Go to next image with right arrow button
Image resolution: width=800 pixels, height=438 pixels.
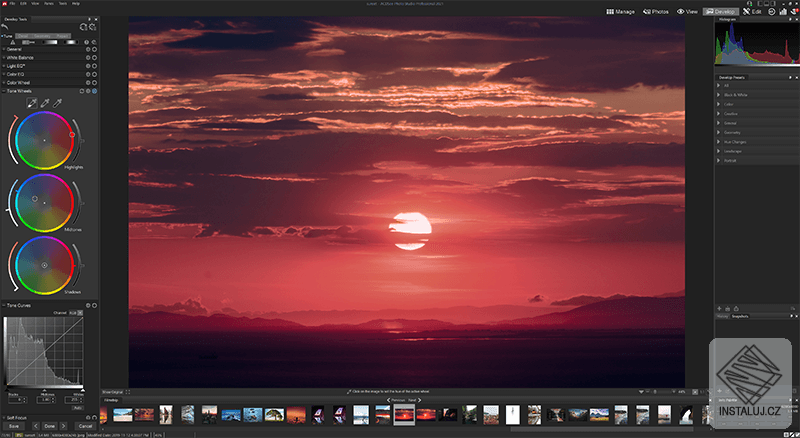click(63, 426)
